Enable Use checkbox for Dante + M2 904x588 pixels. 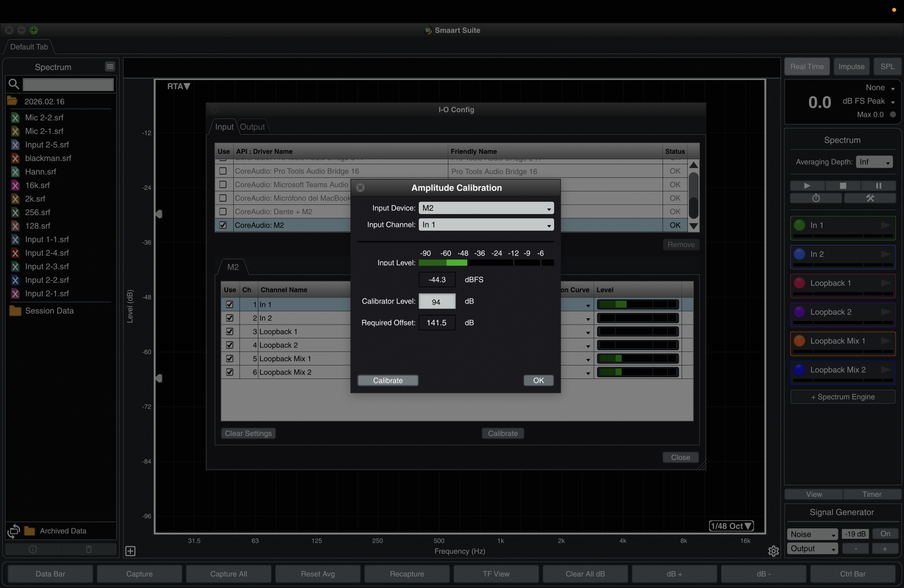tap(223, 212)
